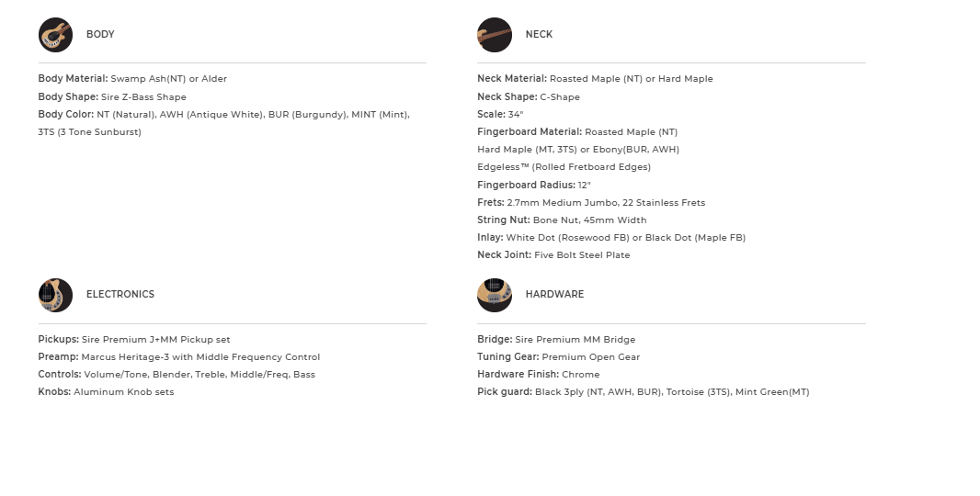
Task: Click the Hardware section bridge icon
Action: [x=495, y=295]
